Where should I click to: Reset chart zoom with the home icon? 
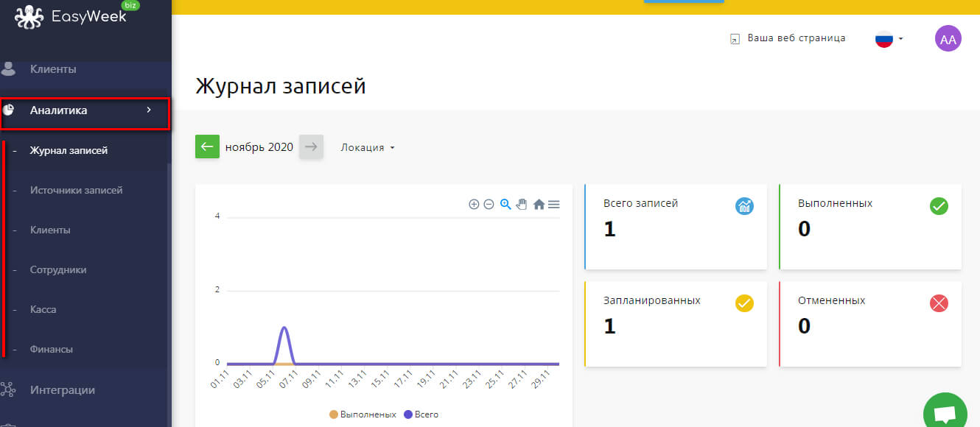point(539,205)
